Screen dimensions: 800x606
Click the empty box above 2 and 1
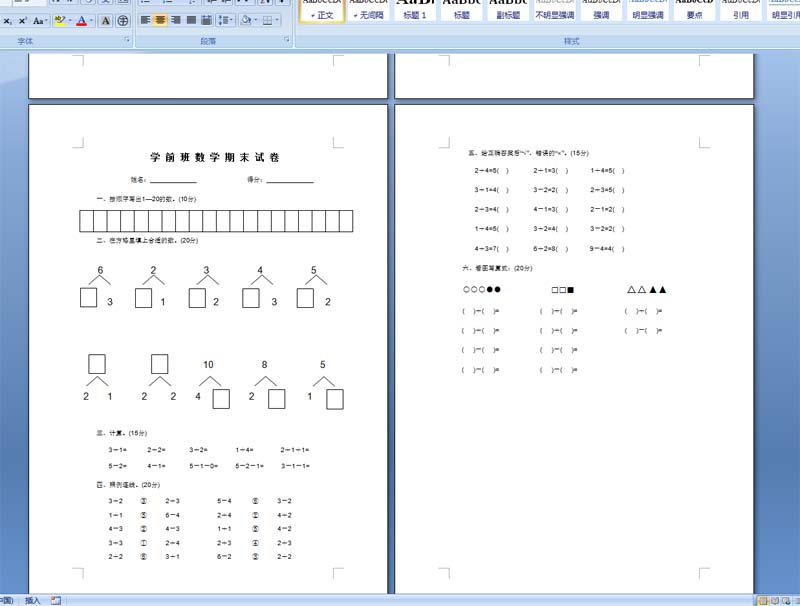click(97, 364)
